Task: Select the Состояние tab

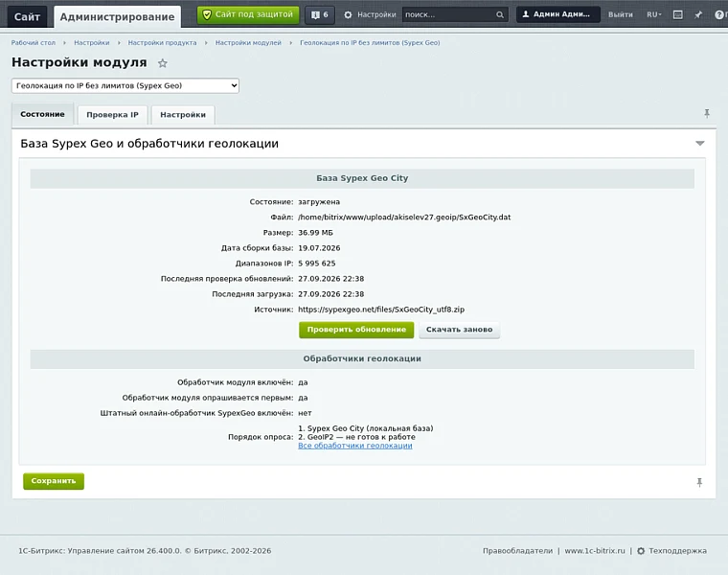Action: coord(42,114)
